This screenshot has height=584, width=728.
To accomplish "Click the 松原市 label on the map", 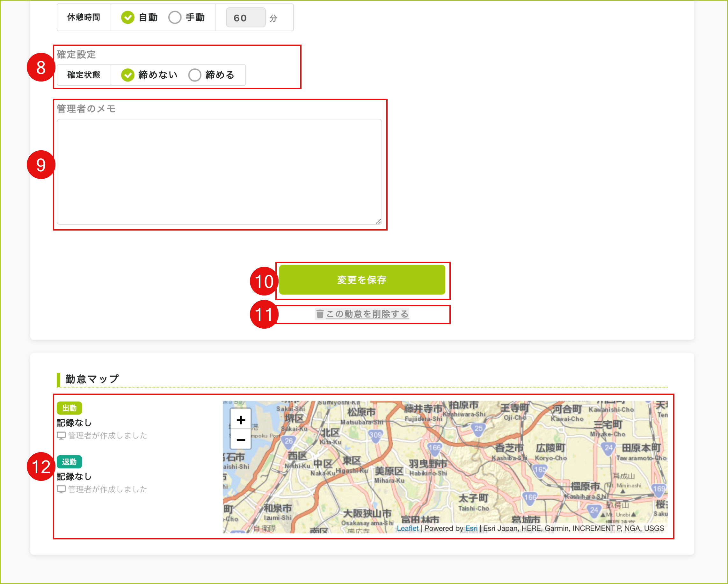I will tap(361, 412).
